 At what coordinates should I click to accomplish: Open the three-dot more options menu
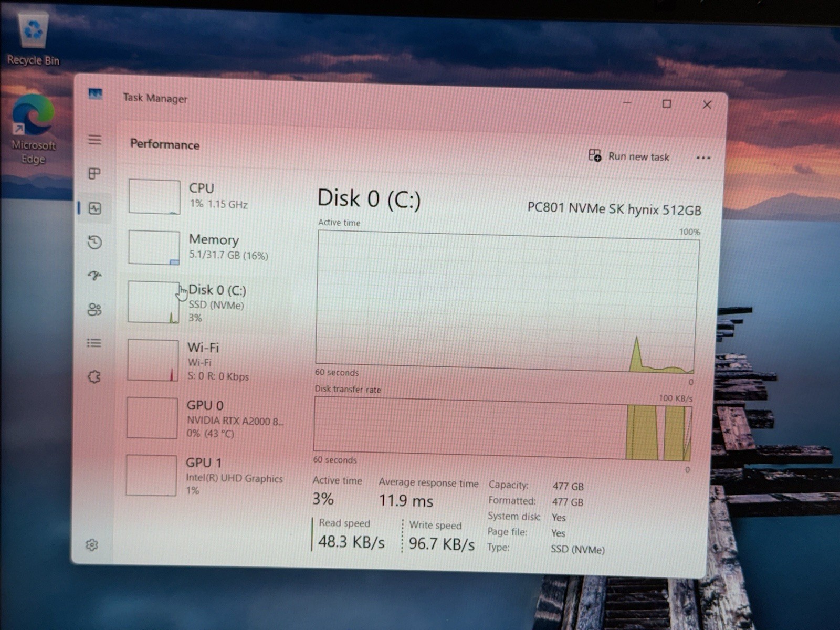tap(703, 157)
